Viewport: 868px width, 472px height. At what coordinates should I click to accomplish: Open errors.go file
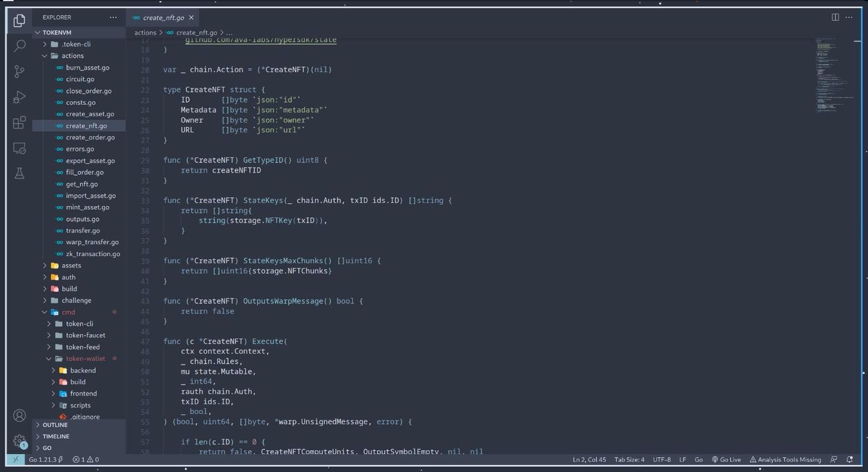pos(79,149)
